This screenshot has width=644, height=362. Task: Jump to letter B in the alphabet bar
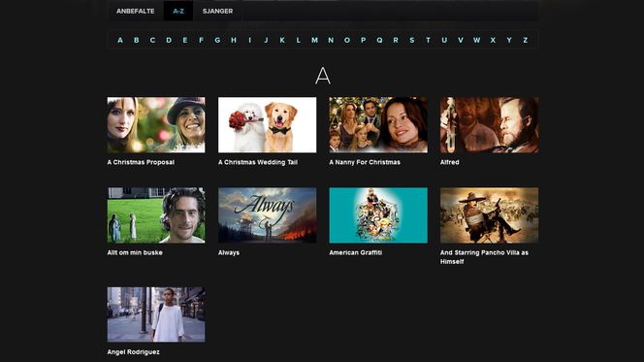[137, 40]
